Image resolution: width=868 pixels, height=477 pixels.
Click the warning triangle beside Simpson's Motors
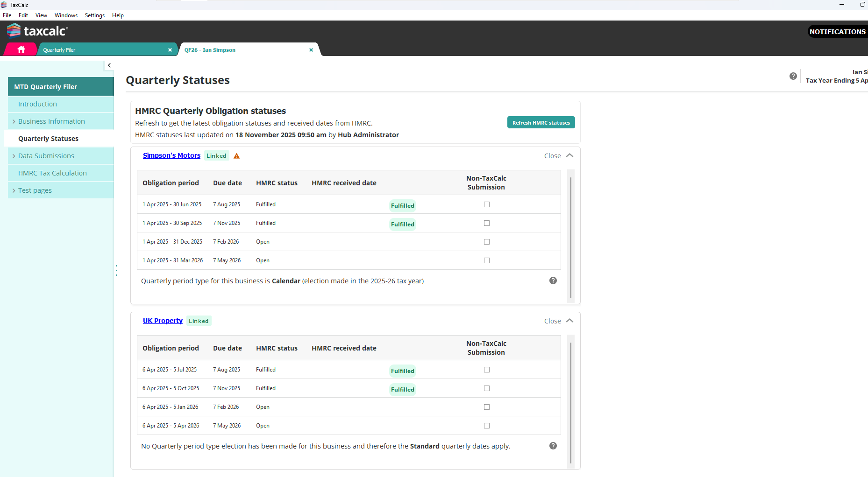237,156
